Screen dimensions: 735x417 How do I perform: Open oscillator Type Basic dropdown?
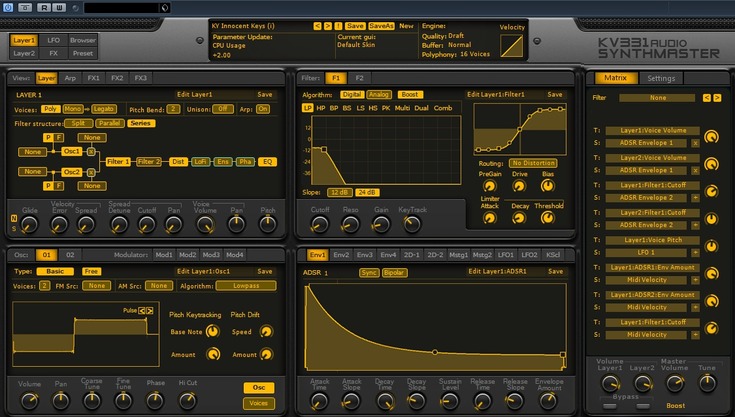[55, 271]
